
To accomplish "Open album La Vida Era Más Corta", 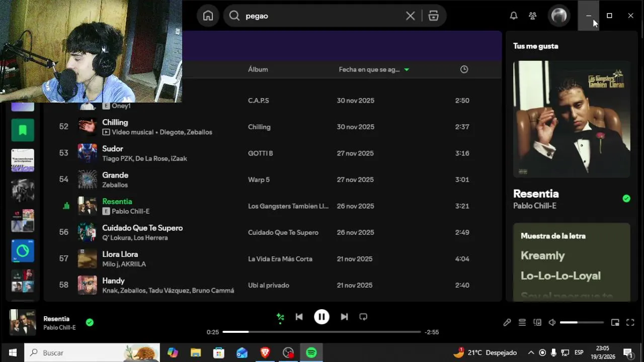I will click(x=280, y=259).
